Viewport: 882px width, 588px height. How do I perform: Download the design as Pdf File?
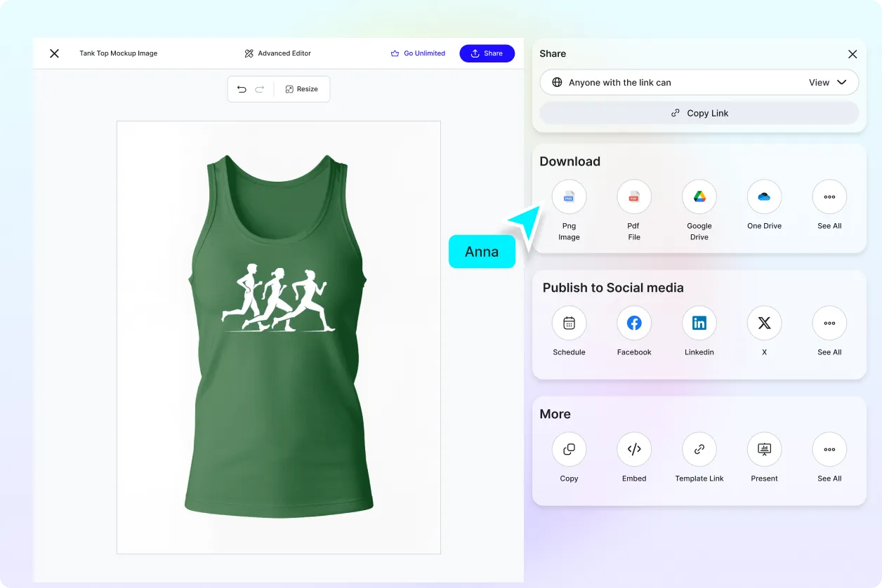(633, 196)
